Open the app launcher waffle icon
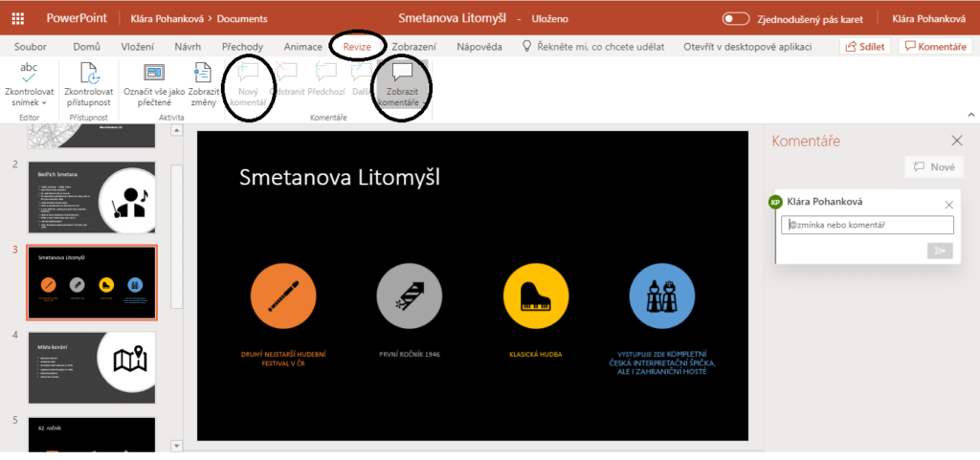This screenshot has width=980, height=460. click(18, 18)
